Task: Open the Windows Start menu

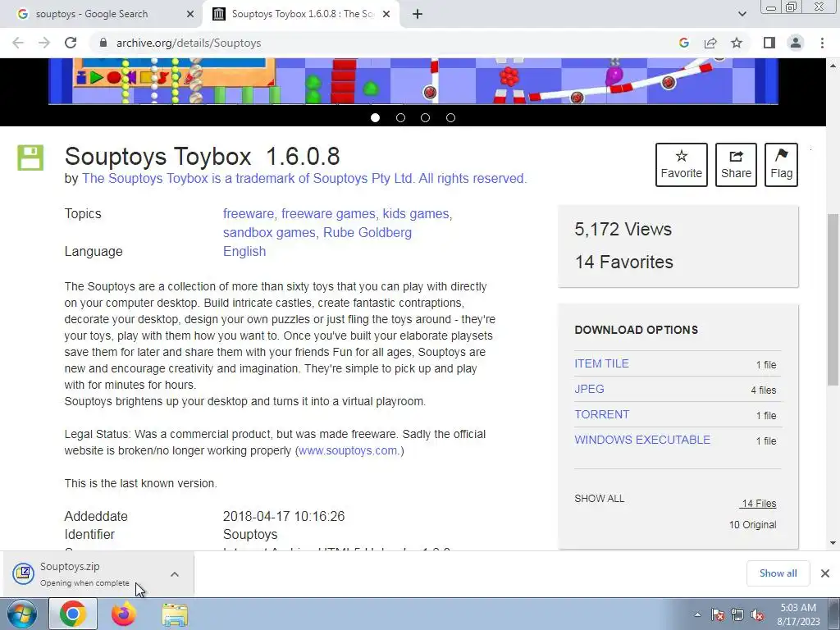Action: click(x=21, y=614)
